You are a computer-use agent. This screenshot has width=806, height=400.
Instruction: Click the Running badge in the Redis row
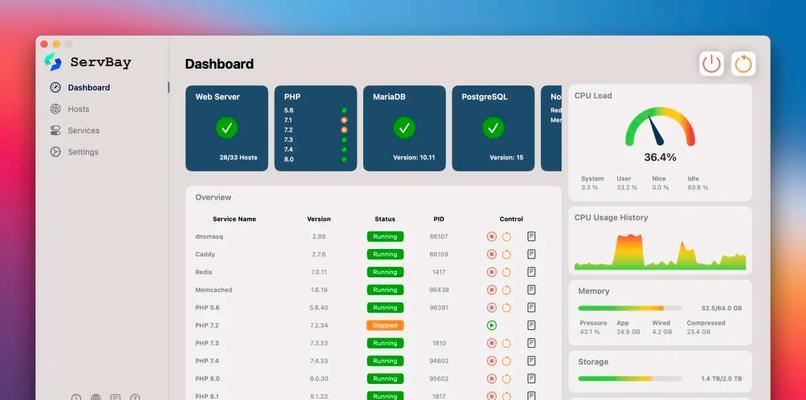(385, 272)
